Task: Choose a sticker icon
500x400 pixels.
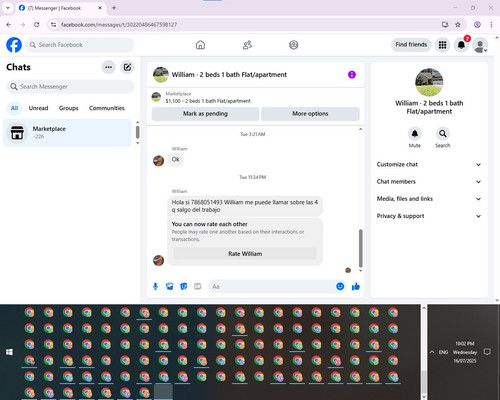Action: point(184,286)
